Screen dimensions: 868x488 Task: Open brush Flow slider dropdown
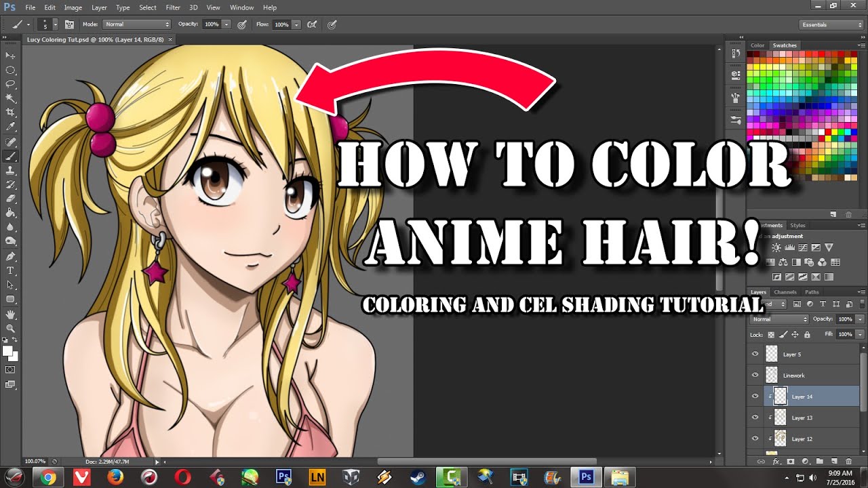tap(297, 24)
